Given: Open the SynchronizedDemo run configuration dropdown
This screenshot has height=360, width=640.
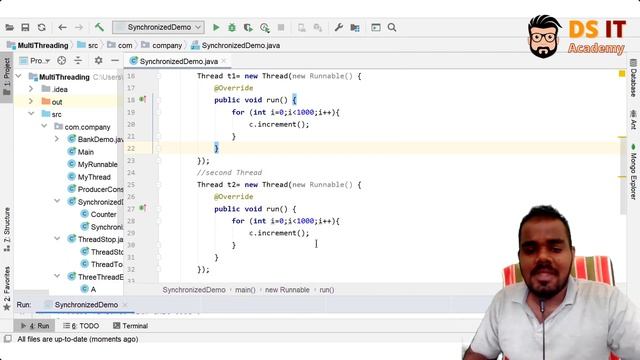Looking at the screenshot, I should click(x=158, y=27).
